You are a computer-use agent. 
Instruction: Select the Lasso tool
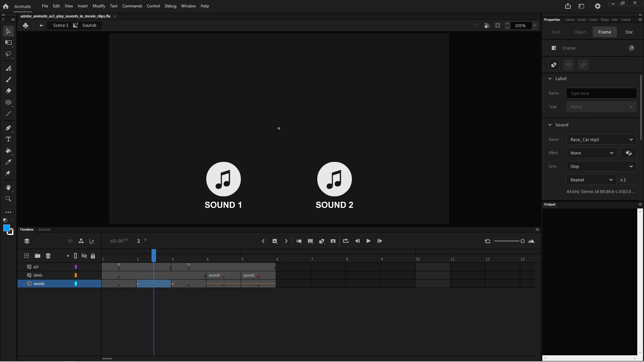8,54
